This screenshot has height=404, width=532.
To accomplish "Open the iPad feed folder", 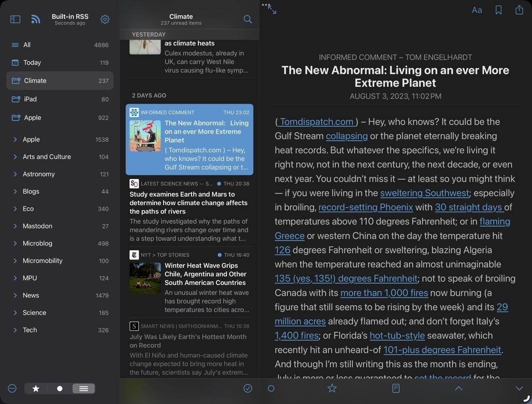I will tap(31, 99).
